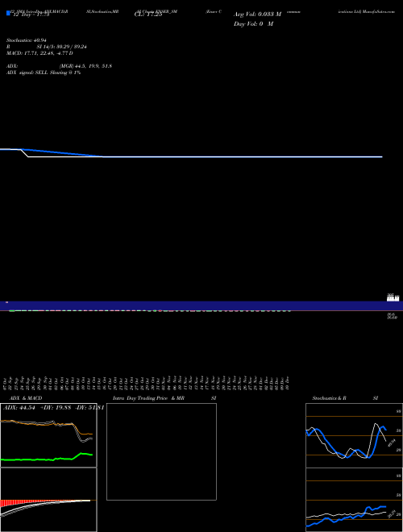Click the navy volume band under price chart
The width and height of the screenshot is (403, 532).
click(x=201, y=305)
